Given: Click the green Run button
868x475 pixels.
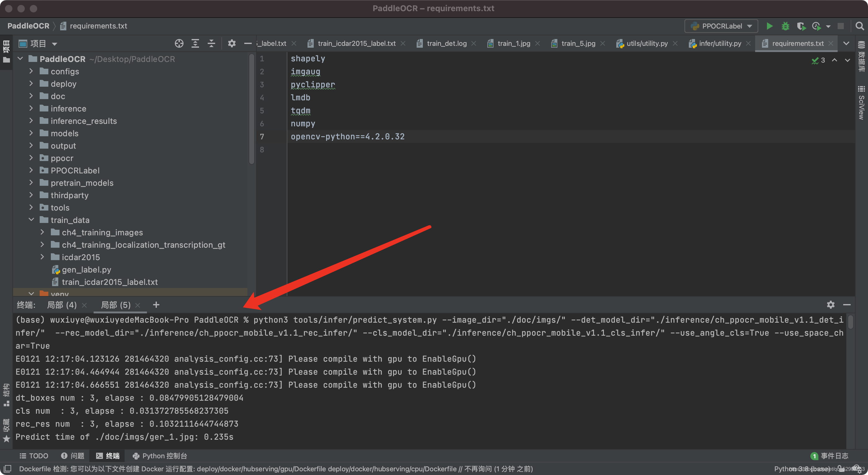Looking at the screenshot, I should pos(769,26).
